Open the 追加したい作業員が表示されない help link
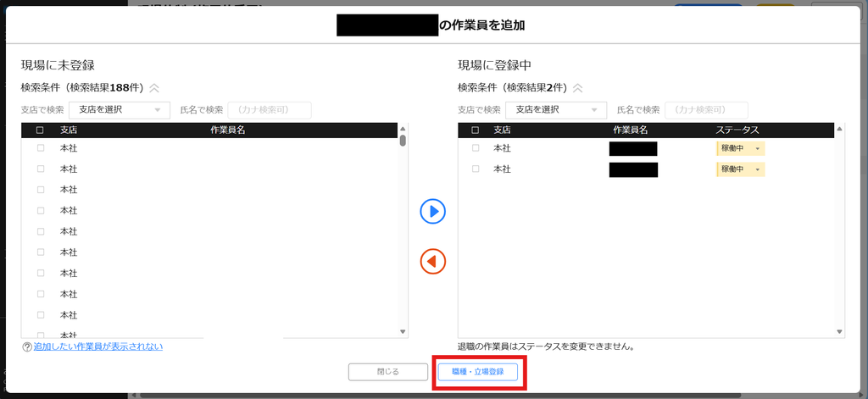The width and height of the screenshot is (868, 399). point(98,347)
